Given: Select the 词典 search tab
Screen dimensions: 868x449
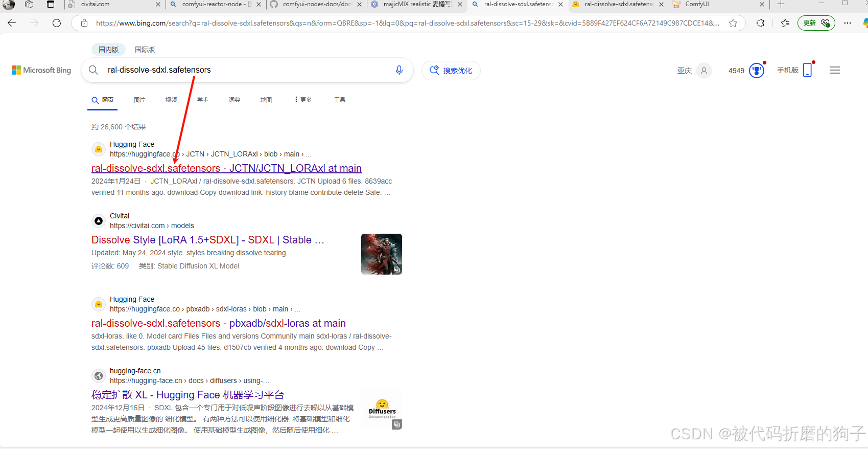Looking at the screenshot, I should tap(234, 100).
